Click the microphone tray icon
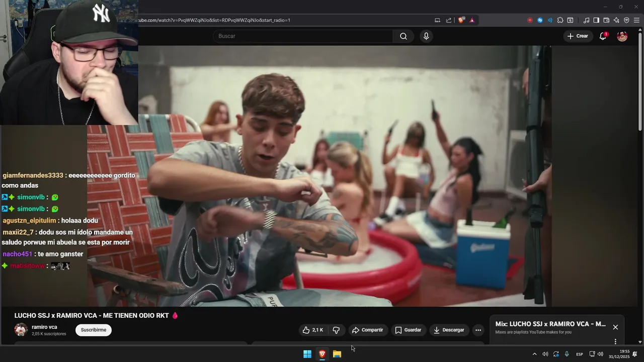 (x=567, y=354)
